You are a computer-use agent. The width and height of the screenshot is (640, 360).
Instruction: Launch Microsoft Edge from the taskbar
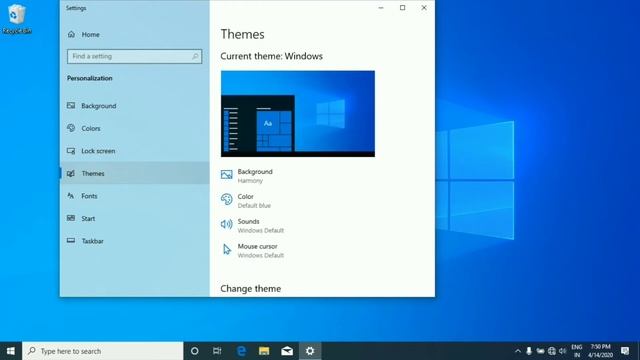(241, 351)
